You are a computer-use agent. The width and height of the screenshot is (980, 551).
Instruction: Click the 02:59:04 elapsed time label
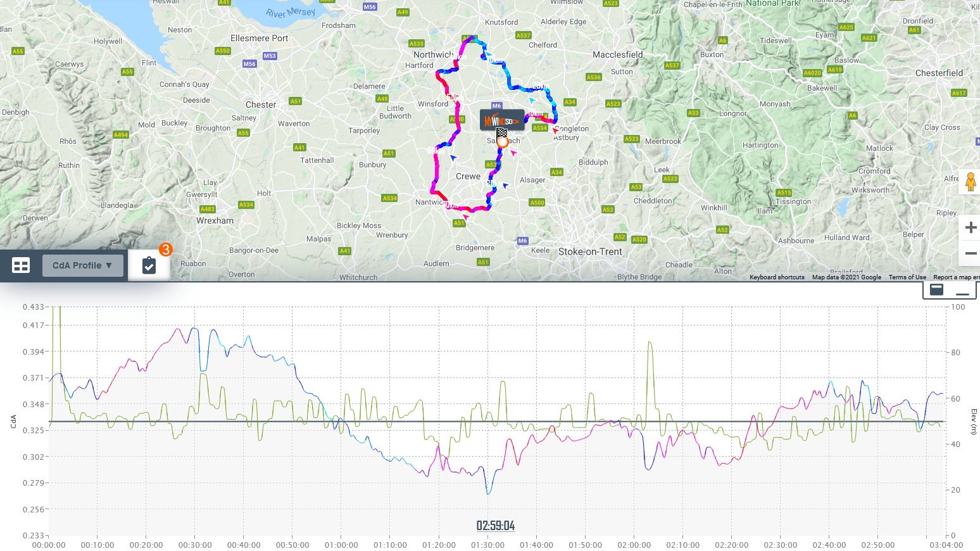[496, 526]
